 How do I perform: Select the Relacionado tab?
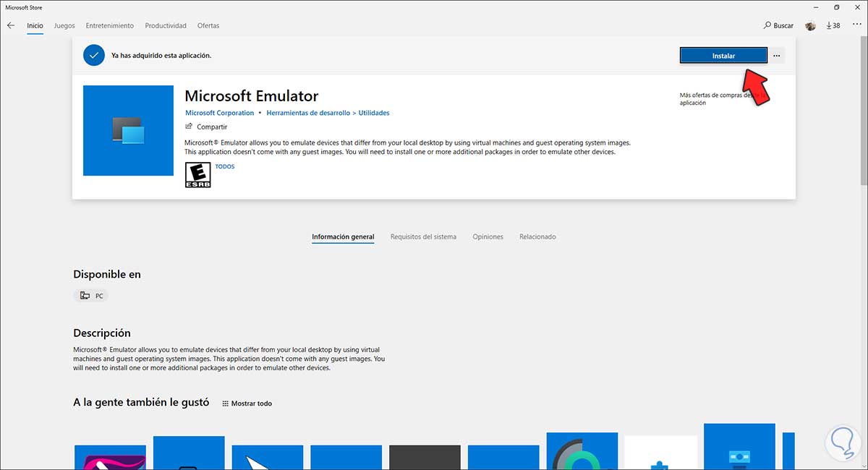click(x=537, y=236)
